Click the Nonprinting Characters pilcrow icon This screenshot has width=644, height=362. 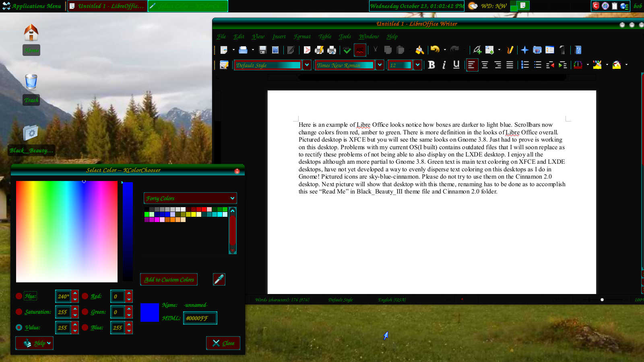coord(562,50)
